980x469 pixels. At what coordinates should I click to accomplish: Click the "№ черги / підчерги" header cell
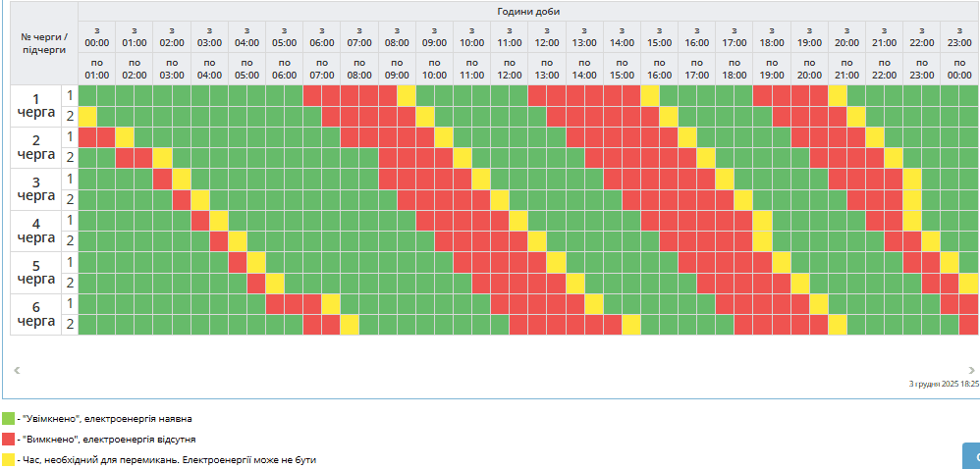click(x=44, y=43)
